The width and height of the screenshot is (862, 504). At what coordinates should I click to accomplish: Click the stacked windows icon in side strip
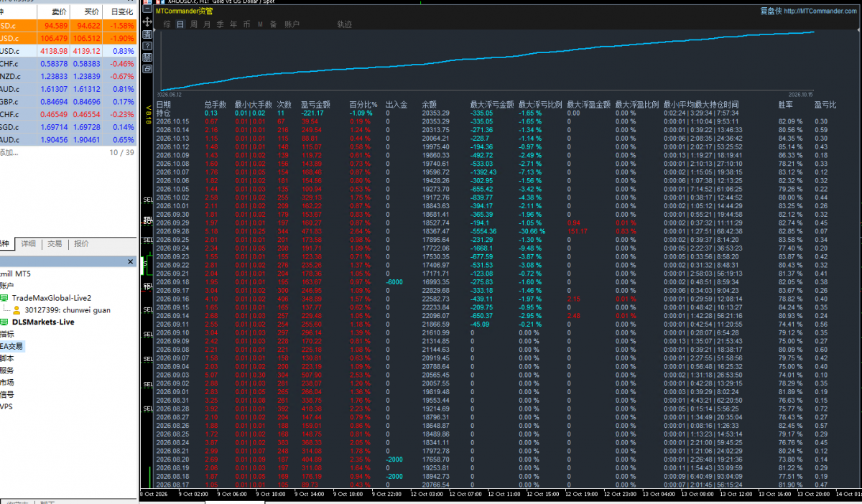point(147,69)
